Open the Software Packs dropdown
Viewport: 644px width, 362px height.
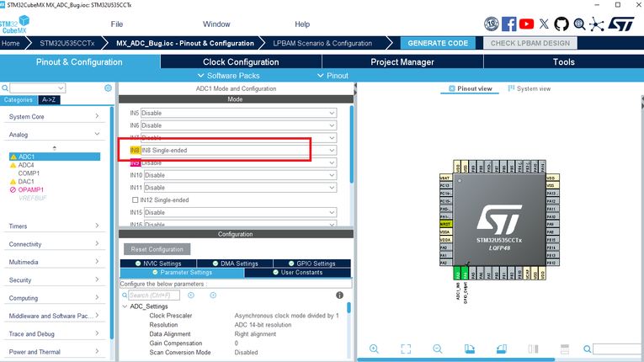229,76
